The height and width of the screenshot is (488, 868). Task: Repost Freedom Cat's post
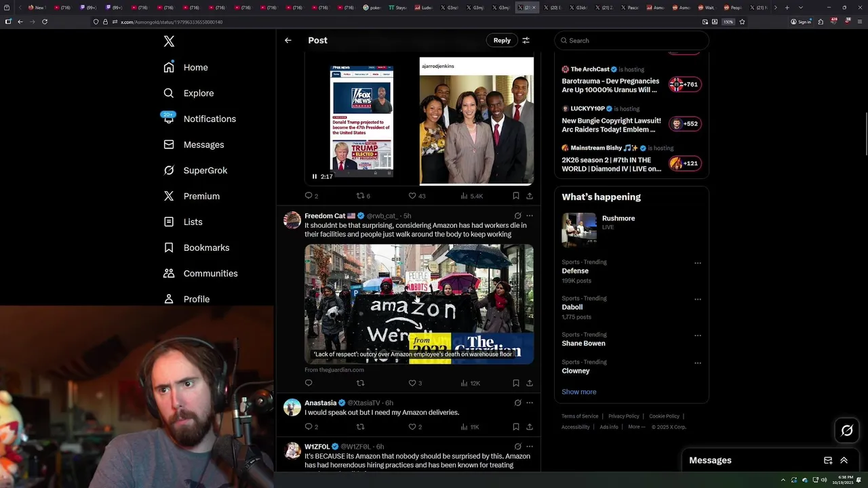coord(360,383)
